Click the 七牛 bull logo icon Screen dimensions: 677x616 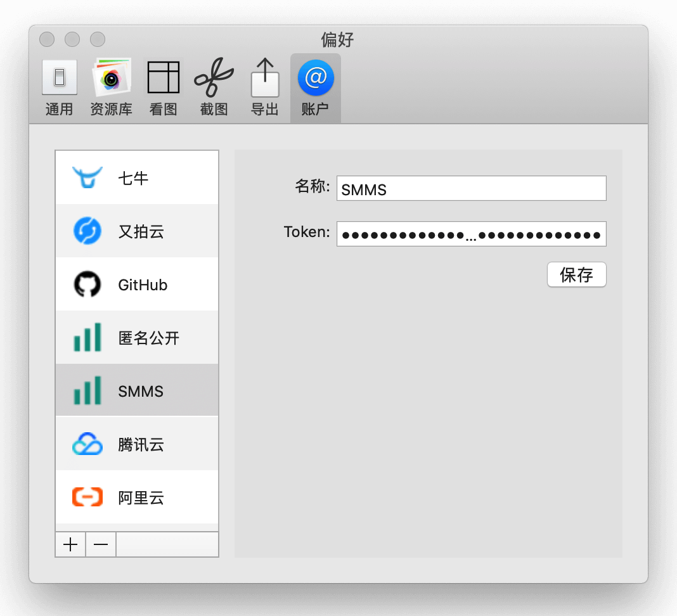pos(87,177)
